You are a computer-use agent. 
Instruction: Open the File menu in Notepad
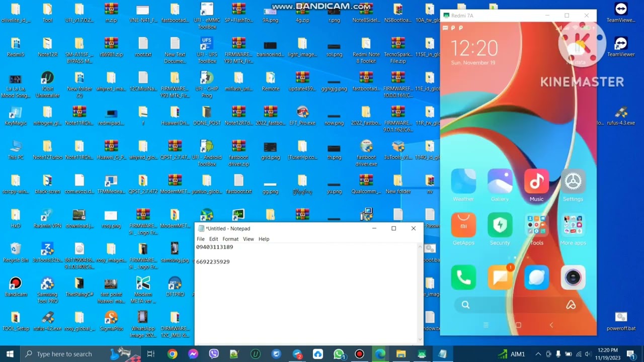[x=200, y=239]
